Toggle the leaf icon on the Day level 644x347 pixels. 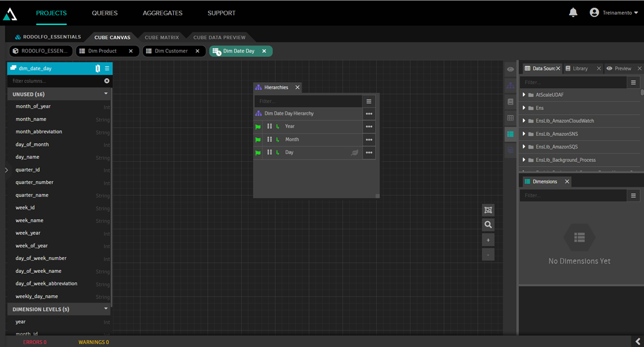click(354, 153)
